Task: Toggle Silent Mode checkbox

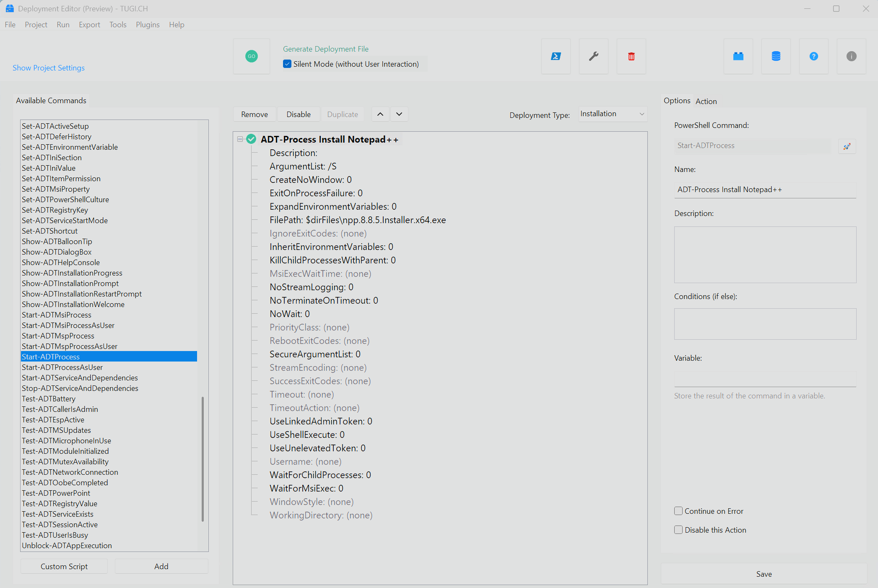Action: click(287, 64)
